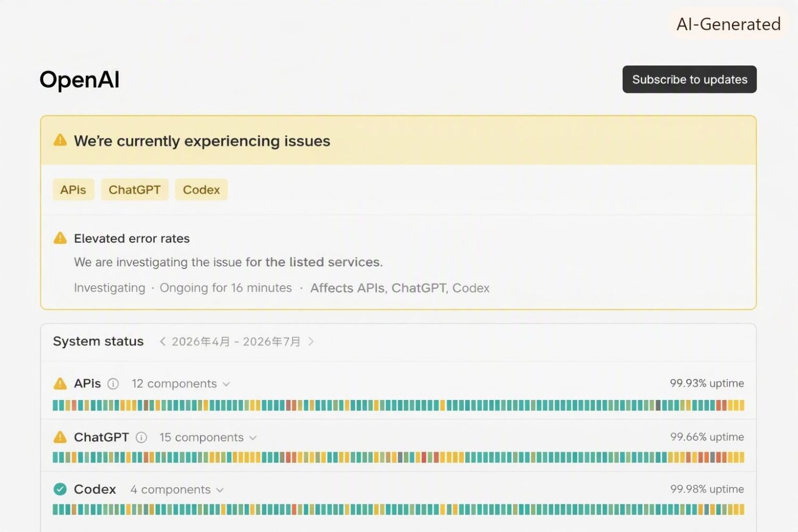This screenshot has width=798, height=532.
Task: Click the chevron beside 12 components
Action: 226,384
